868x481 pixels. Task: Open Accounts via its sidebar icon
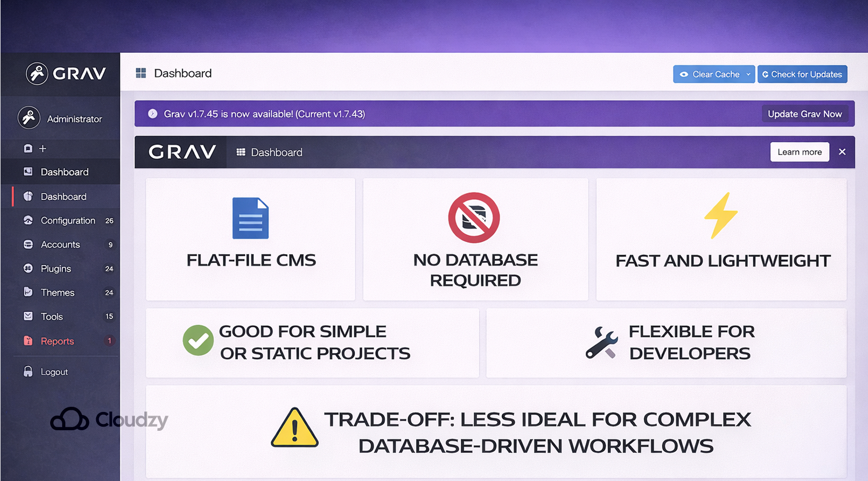pyautogui.click(x=28, y=244)
